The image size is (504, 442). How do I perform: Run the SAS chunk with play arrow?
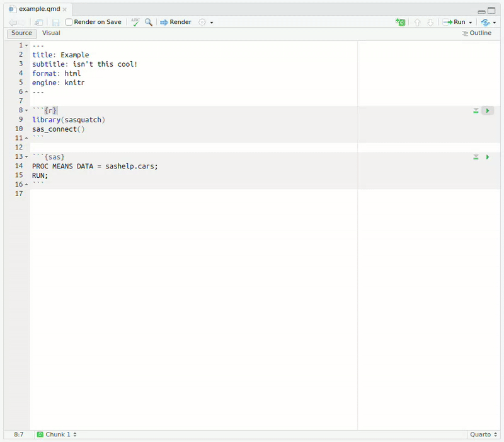coord(488,157)
